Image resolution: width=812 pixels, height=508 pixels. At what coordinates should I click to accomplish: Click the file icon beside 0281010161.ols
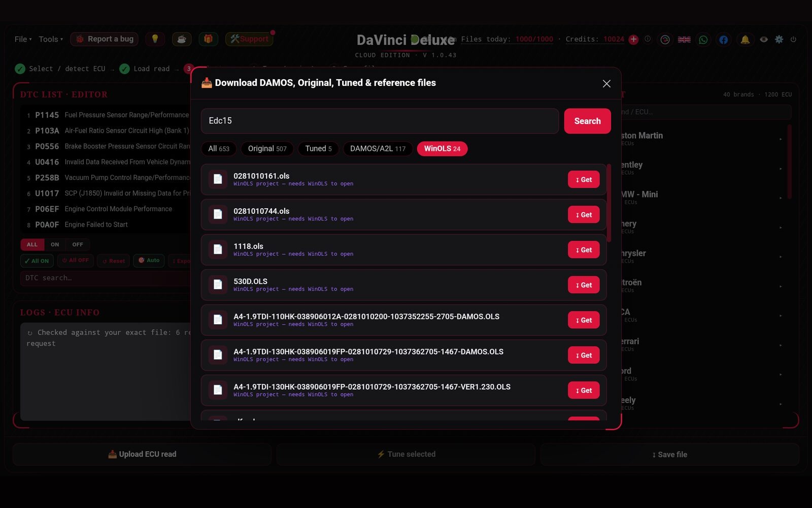click(x=218, y=179)
